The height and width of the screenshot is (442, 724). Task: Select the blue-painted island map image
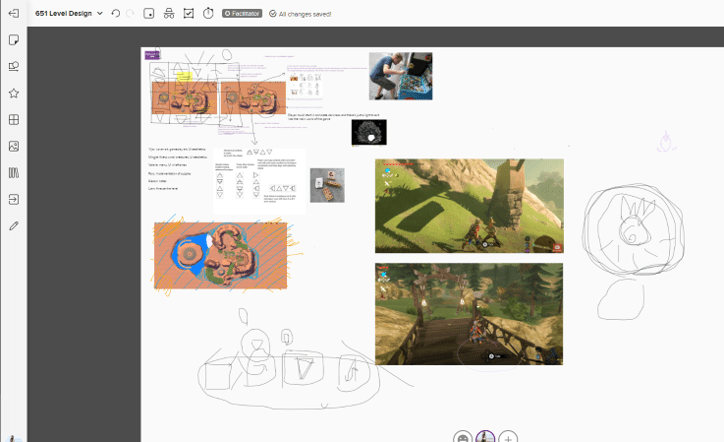pyautogui.click(x=220, y=256)
